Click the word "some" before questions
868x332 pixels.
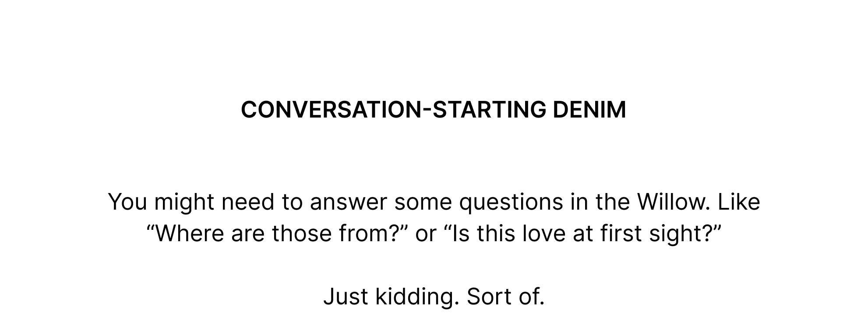click(x=423, y=203)
